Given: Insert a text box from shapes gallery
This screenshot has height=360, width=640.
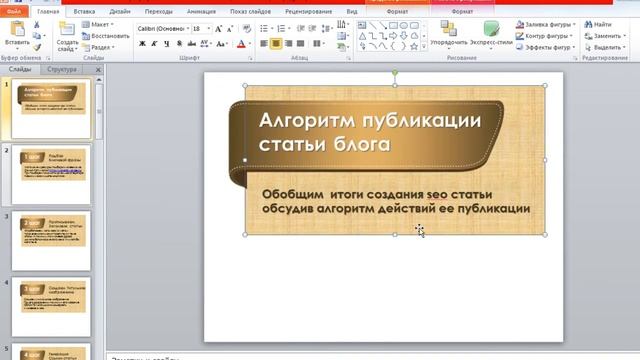Looking at the screenshot, I should (x=362, y=26).
